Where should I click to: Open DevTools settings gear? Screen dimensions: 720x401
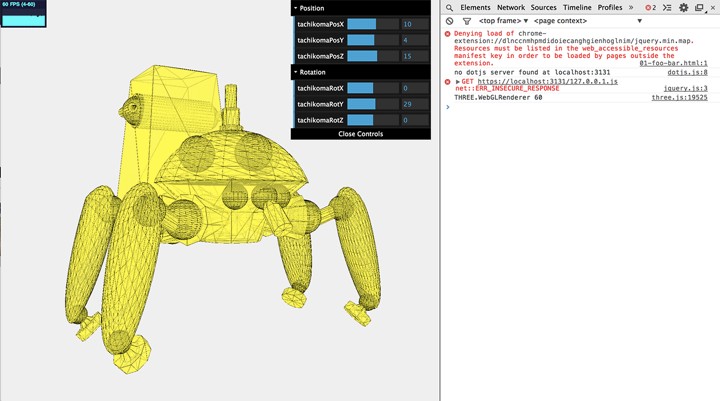(x=684, y=8)
